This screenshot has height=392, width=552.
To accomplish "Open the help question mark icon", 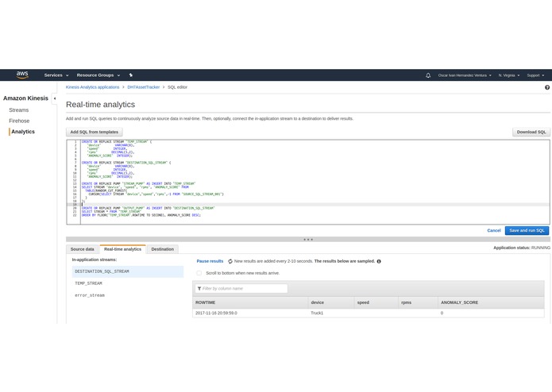I will pos(547,87).
